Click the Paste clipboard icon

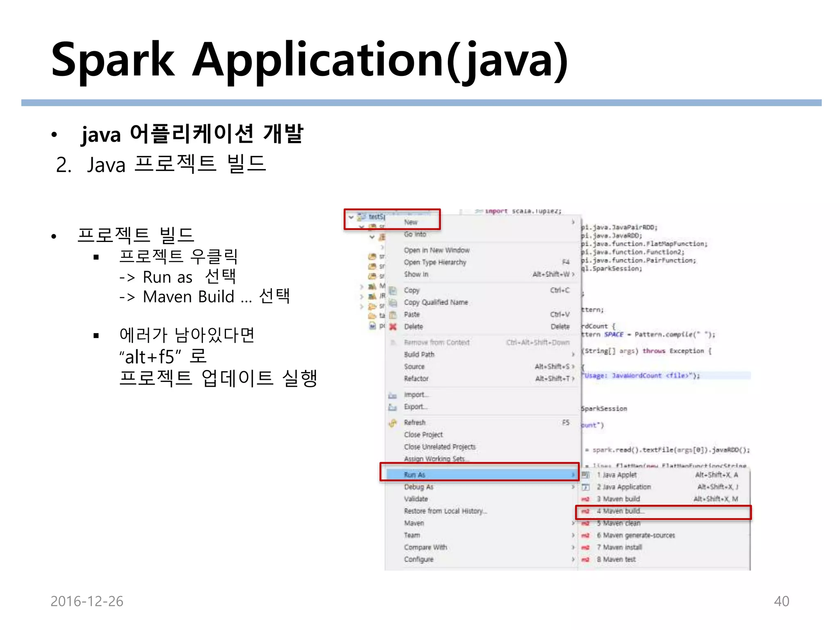[x=393, y=315]
